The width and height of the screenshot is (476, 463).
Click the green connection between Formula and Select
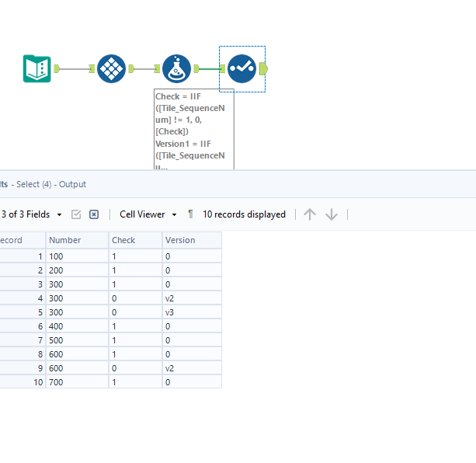(x=210, y=69)
